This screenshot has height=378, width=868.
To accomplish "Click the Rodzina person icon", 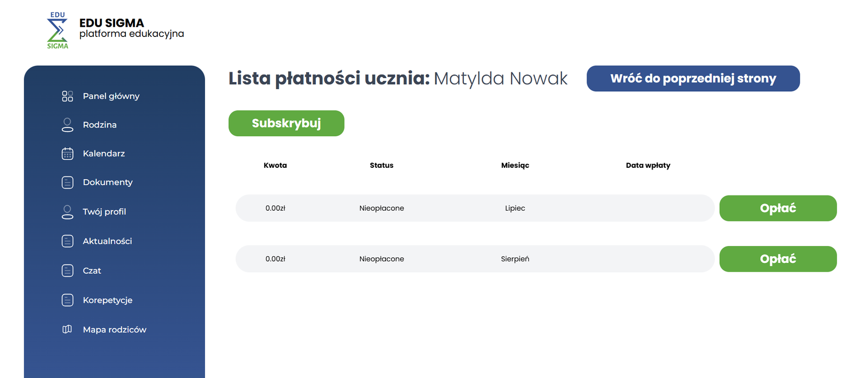I will click(67, 125).
